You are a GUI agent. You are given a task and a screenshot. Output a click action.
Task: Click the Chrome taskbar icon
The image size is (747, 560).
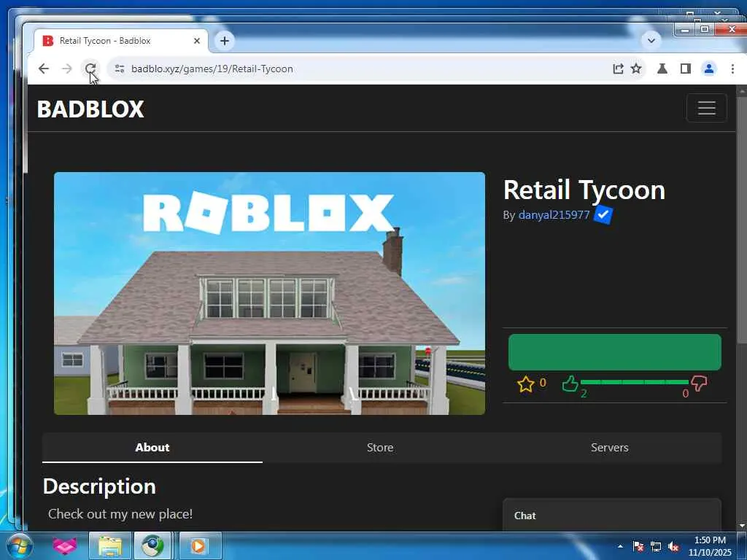tap(152, 546)
